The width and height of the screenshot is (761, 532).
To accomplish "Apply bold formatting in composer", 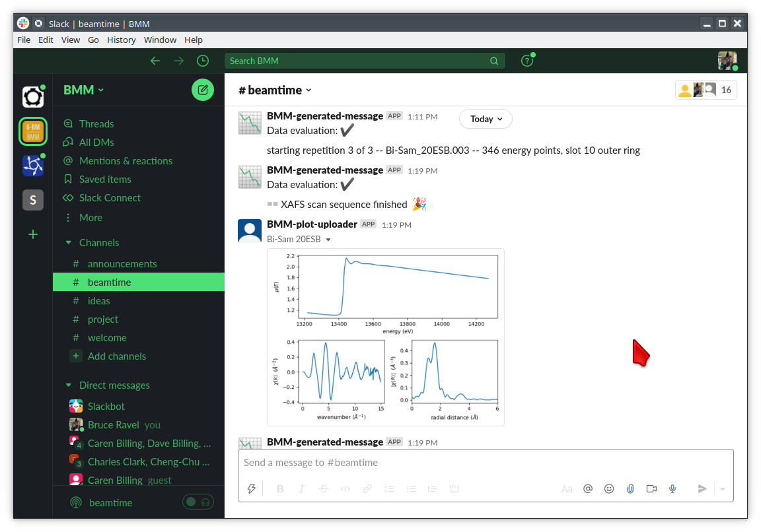I will (280, 489).
